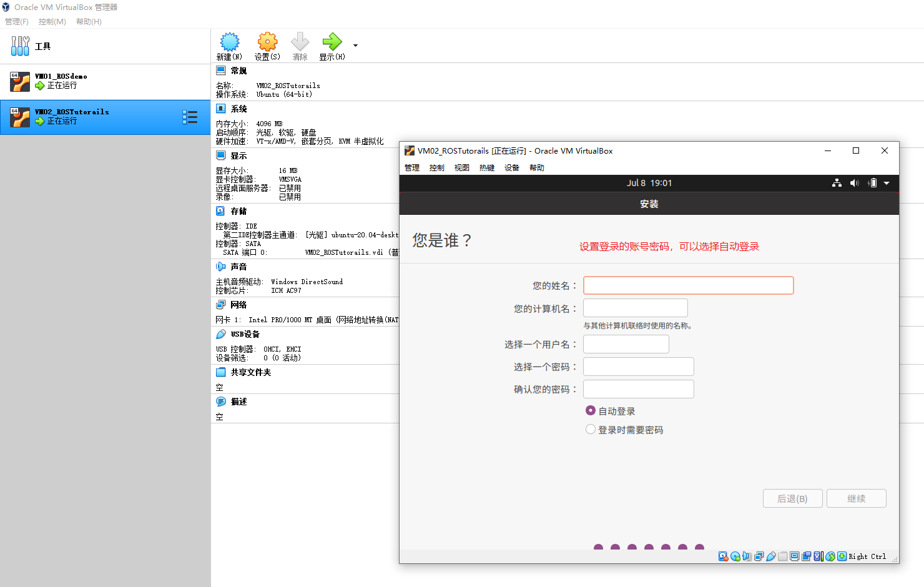The height and width of the screenshot is (587, 924).
Task: Open the system menu arrow in Ubuntu top bar
Action: point(887,182)
